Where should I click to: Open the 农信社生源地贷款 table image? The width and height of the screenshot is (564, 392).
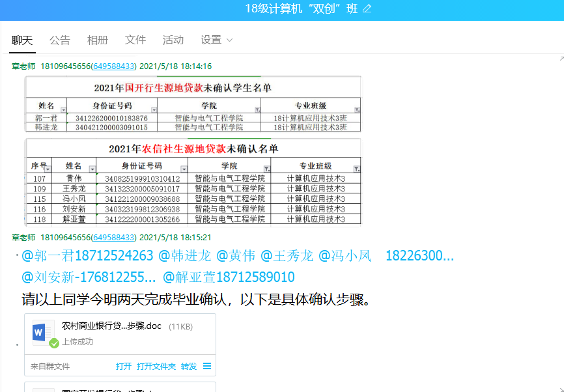coord(193,181)
